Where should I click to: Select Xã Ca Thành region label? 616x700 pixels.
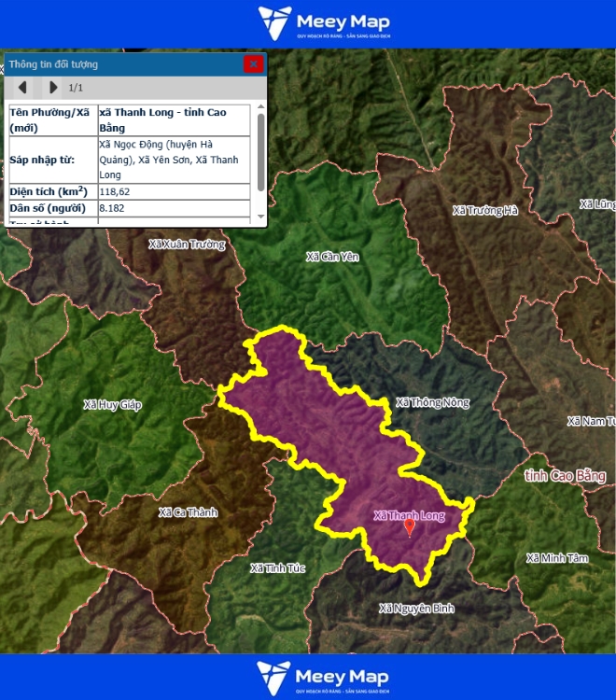pyautogui.click(x=188, y=511)
